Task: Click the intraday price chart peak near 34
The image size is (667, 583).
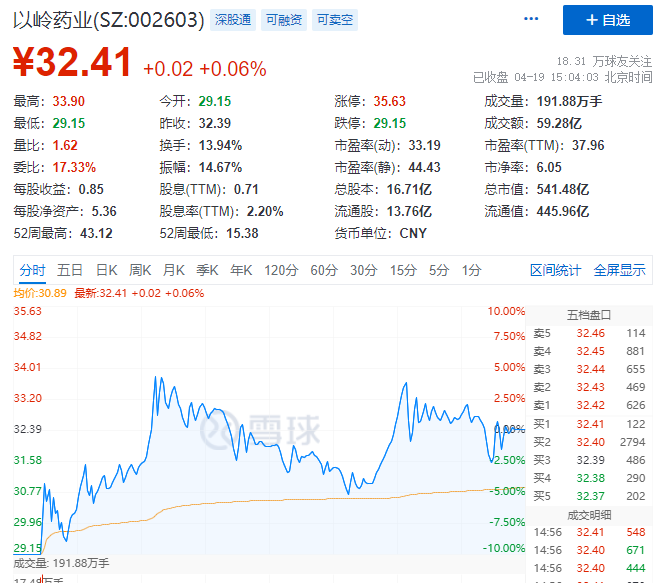Action: (155, 377)
